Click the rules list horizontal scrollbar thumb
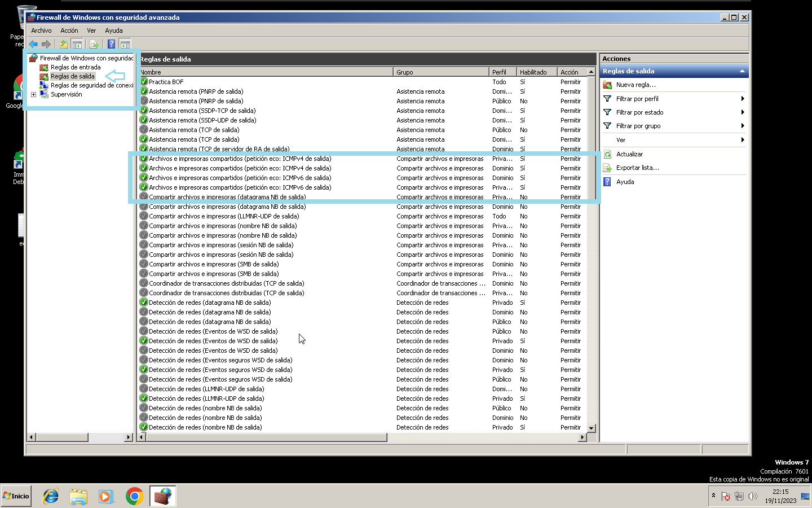The image size is (812, 508). pos(267,437)
